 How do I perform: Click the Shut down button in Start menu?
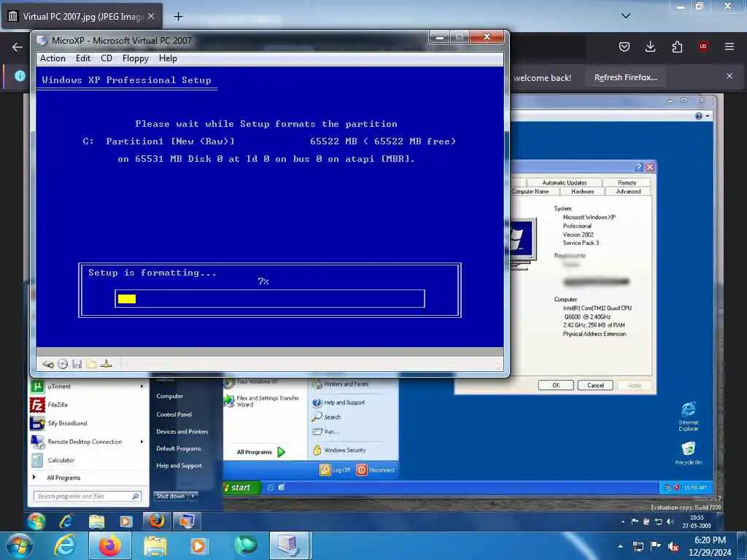tap(171, 496)
